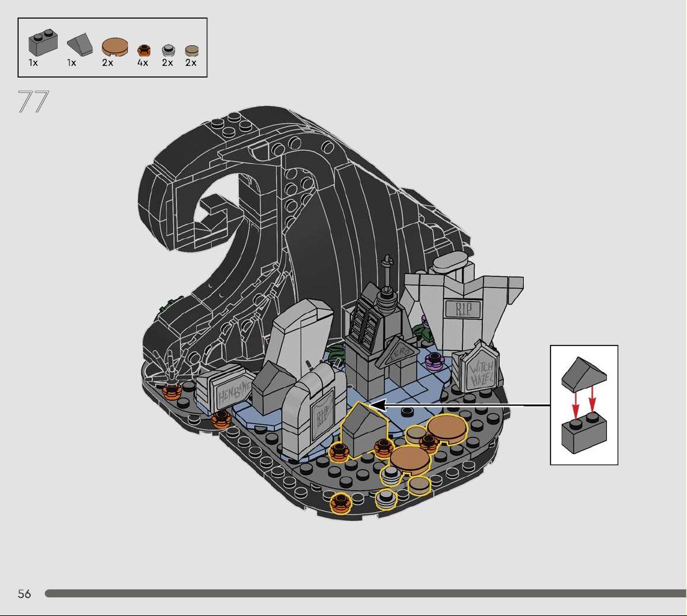
Task: Click the 1x quantity under the gray slope
Action: point(72,63)
